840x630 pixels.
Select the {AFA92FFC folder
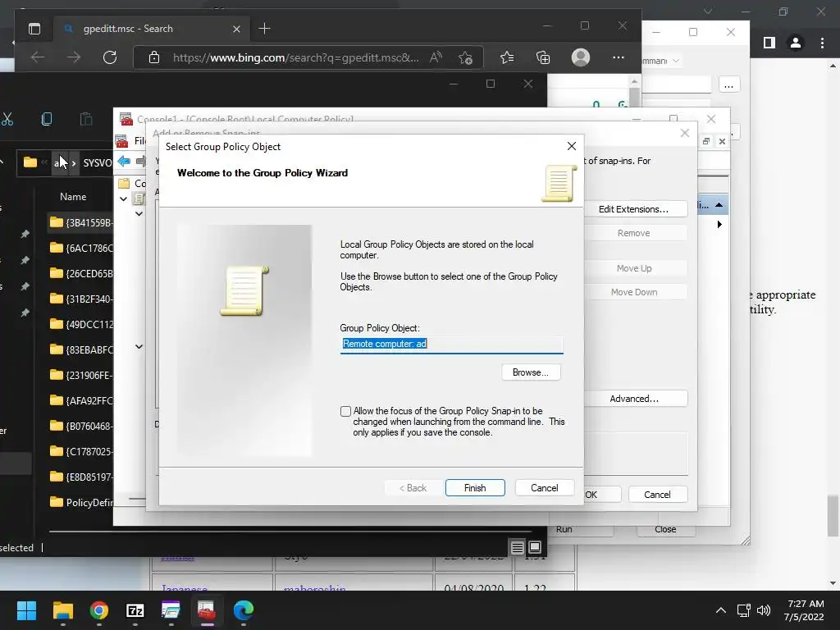(x=81, y=400)
